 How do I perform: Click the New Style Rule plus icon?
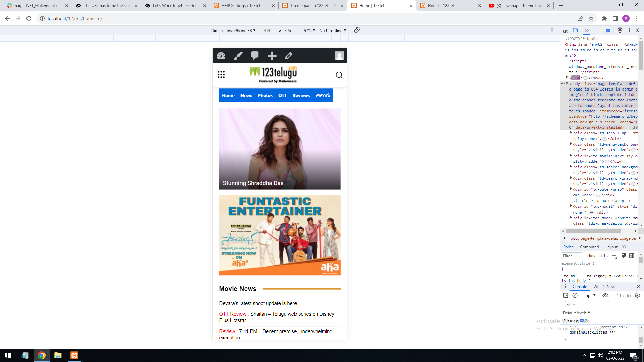point(614,256)
